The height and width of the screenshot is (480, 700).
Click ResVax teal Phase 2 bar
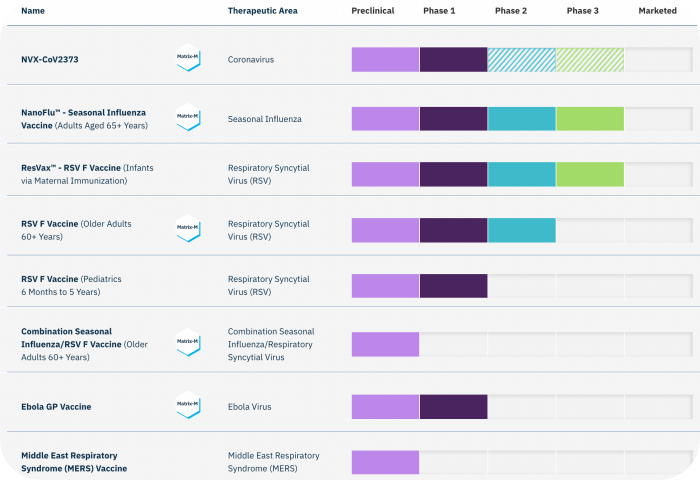pyautogui.click(x=521, y=174)
